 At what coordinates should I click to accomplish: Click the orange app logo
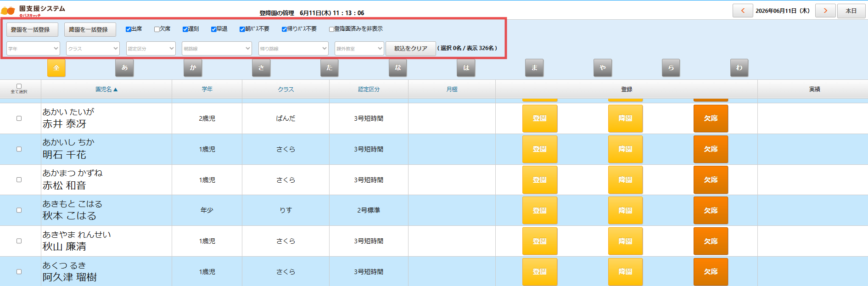pyautogui.click(x=8, y=10)
